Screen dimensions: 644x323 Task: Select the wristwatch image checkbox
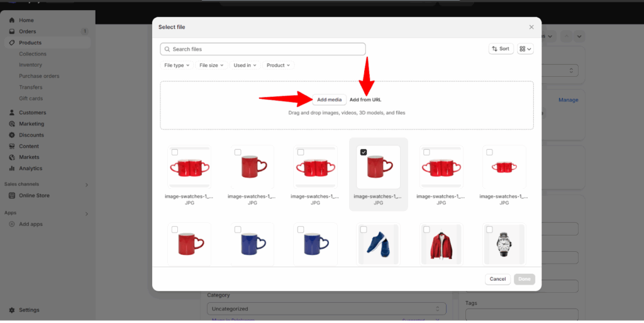(489, 230)
